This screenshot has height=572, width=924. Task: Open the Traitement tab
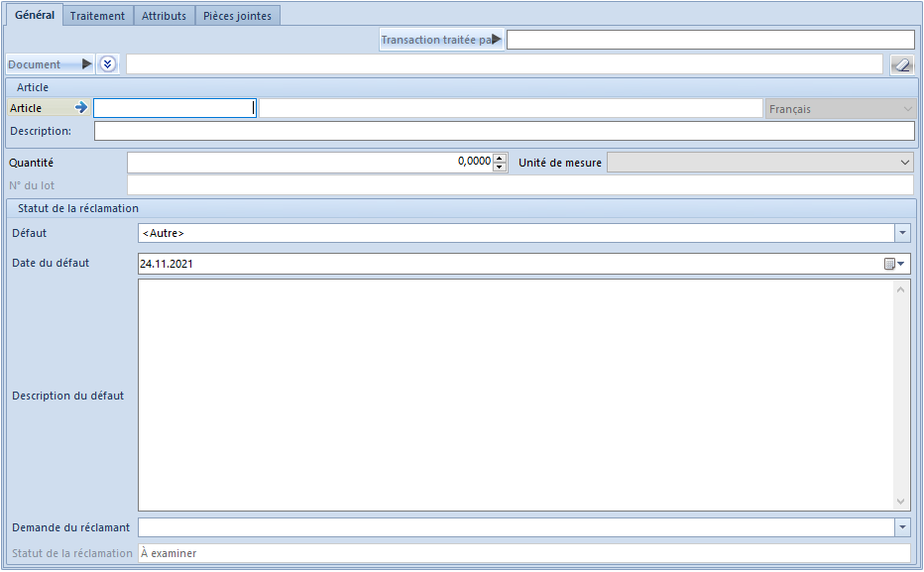(x=98, y=16)
